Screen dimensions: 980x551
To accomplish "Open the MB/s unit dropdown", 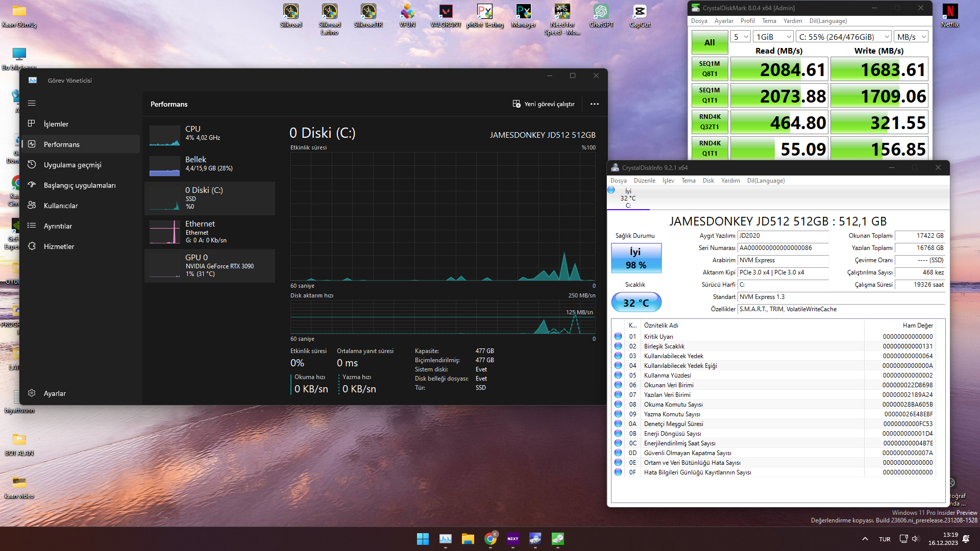I will [912, 37].
